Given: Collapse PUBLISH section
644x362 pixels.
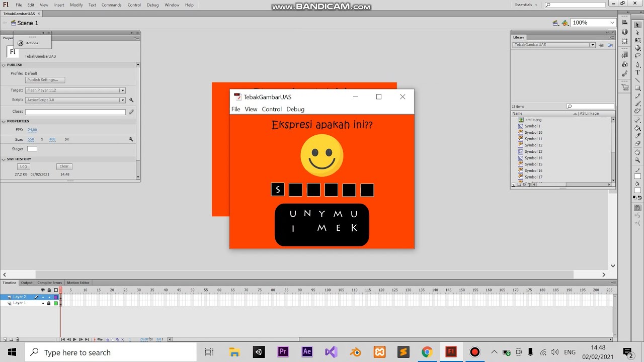Looking at the screenshot, I should (4, 65).
